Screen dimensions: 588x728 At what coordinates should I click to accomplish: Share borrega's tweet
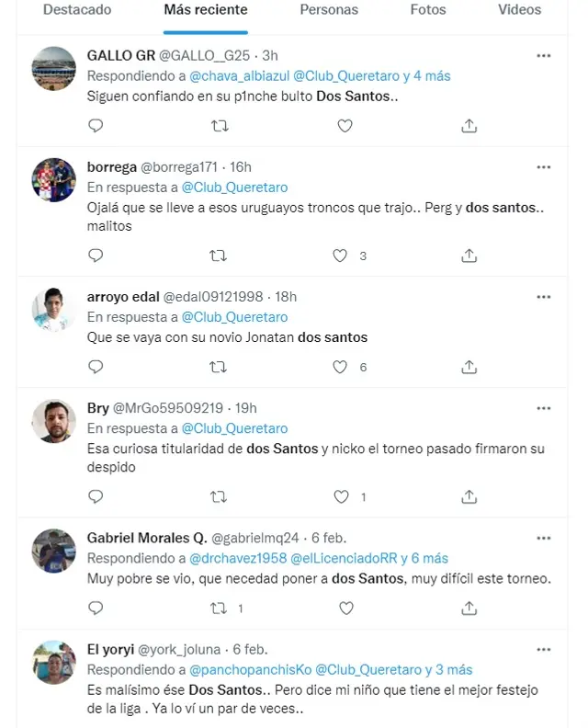pos(469,256)
